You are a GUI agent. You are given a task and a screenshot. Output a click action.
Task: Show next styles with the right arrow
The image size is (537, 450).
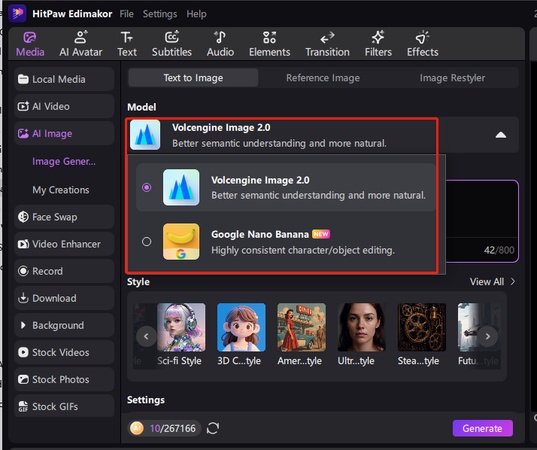[x=487, y=336]
